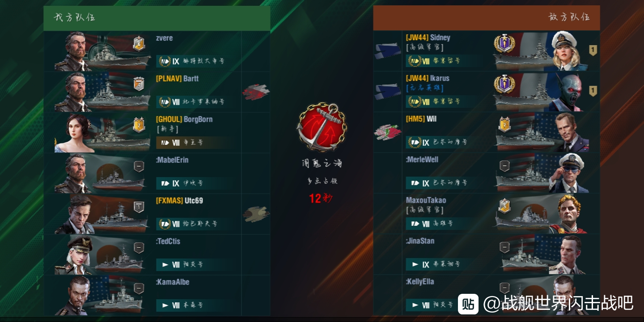
Task: Click the blue flag icon next to Ikarus
Action: [388, 91]
